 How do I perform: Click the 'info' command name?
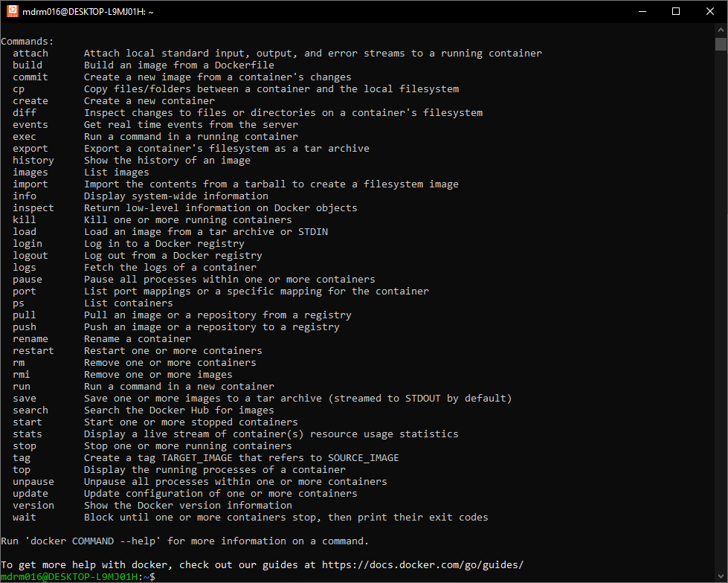(x=25, y=196)
